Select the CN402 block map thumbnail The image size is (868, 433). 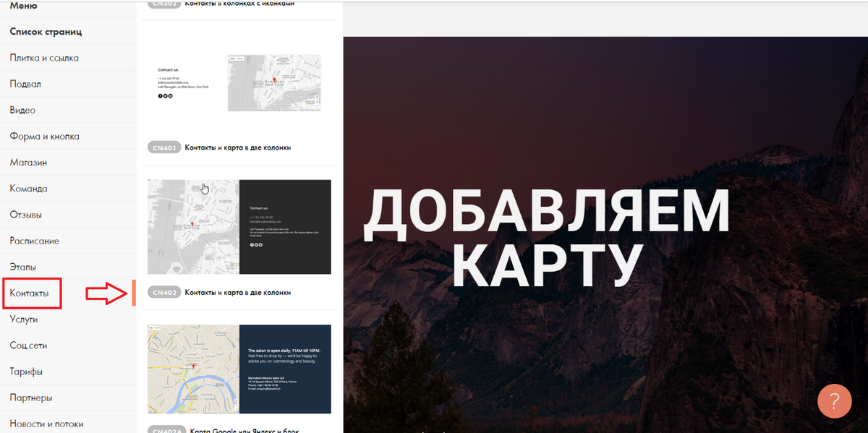tap(239, 227)
